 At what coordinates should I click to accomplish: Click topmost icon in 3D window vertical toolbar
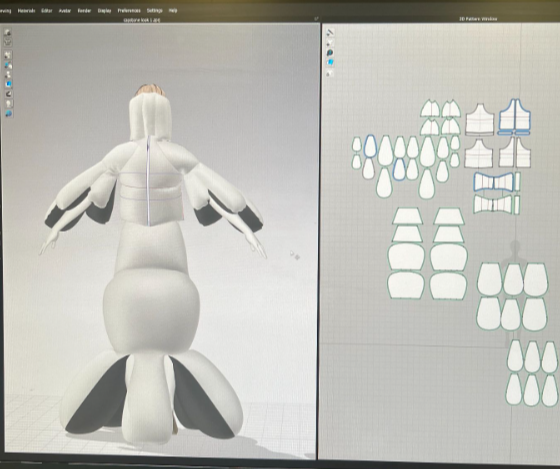coord(8,33)
